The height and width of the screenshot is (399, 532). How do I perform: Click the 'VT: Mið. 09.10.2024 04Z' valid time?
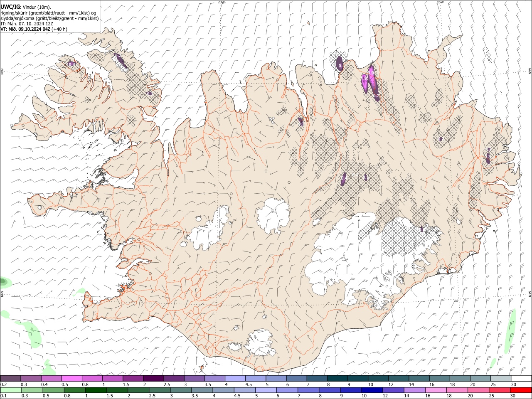coord(25,29)
